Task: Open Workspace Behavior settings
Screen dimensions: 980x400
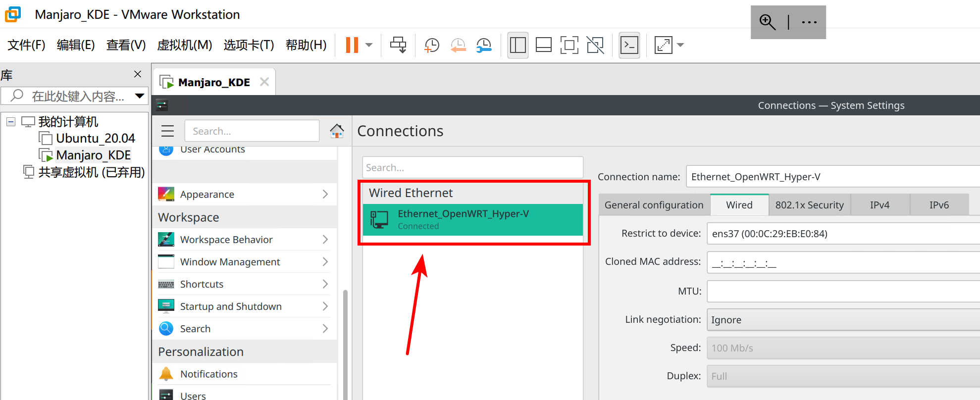Action: point(245,239)
